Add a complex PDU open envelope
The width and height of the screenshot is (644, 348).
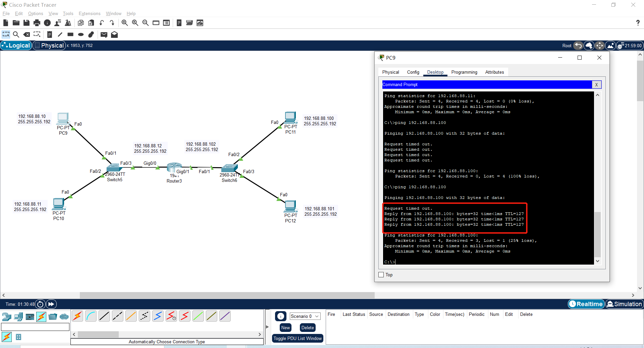(x=114, y=34)
